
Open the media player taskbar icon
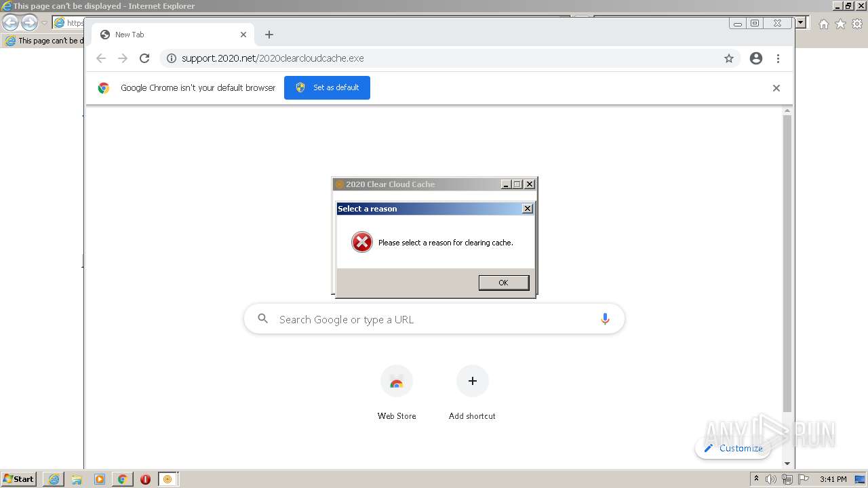click(100, 479)
